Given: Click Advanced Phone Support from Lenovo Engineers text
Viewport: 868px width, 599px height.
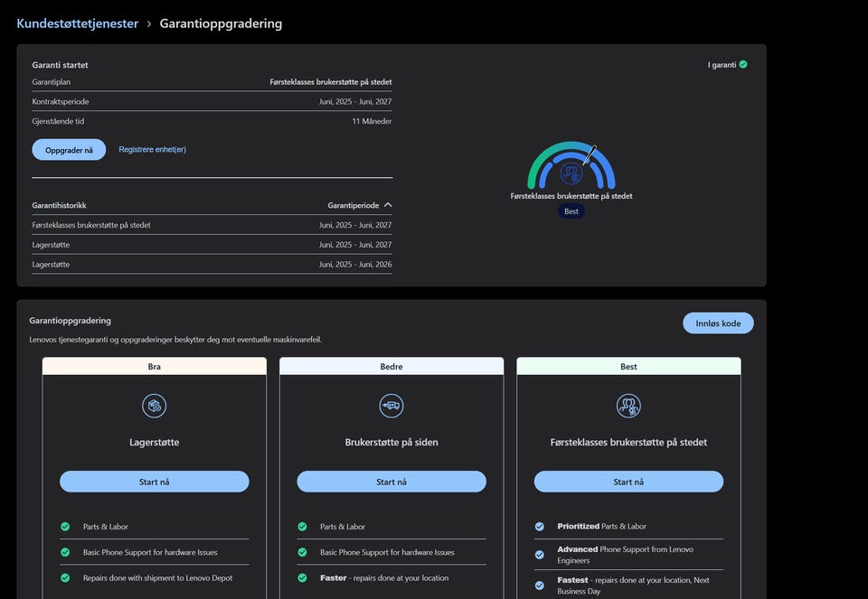Looking at the screenshot, I should (625, 555).
